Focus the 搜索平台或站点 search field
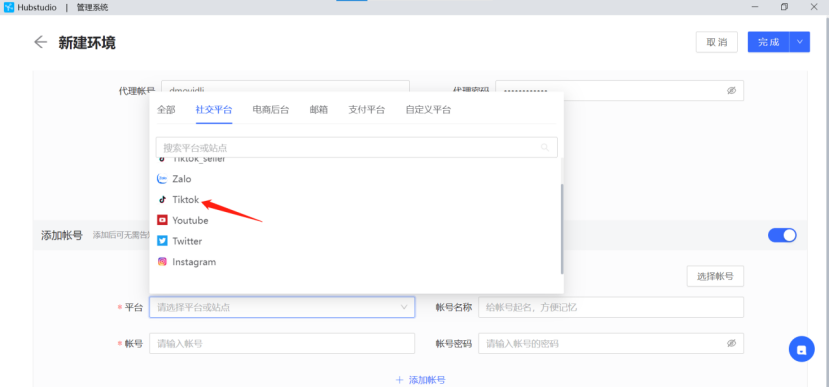Image resolution: width=830 pixels, height=388 pixels. 356,148
